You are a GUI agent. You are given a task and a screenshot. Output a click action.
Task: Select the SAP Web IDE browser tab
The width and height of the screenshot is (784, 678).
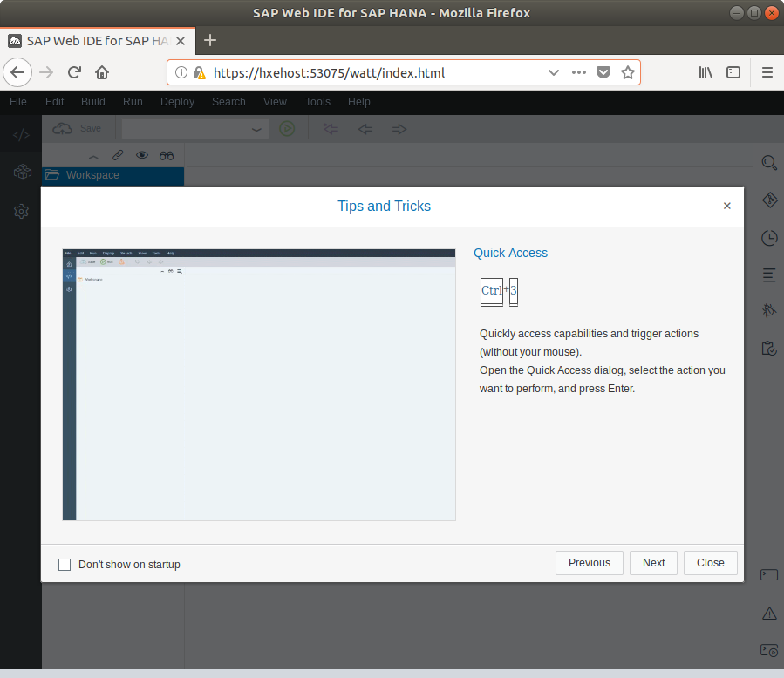96,40
